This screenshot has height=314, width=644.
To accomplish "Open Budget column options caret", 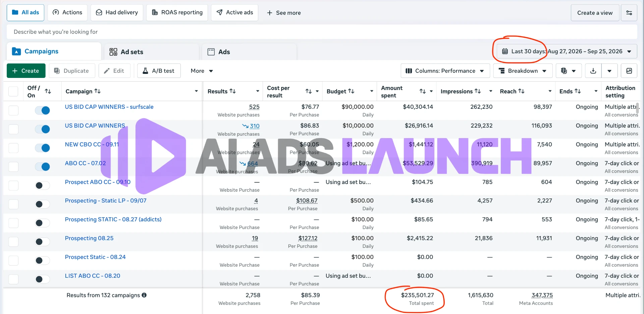I will 372,91.
